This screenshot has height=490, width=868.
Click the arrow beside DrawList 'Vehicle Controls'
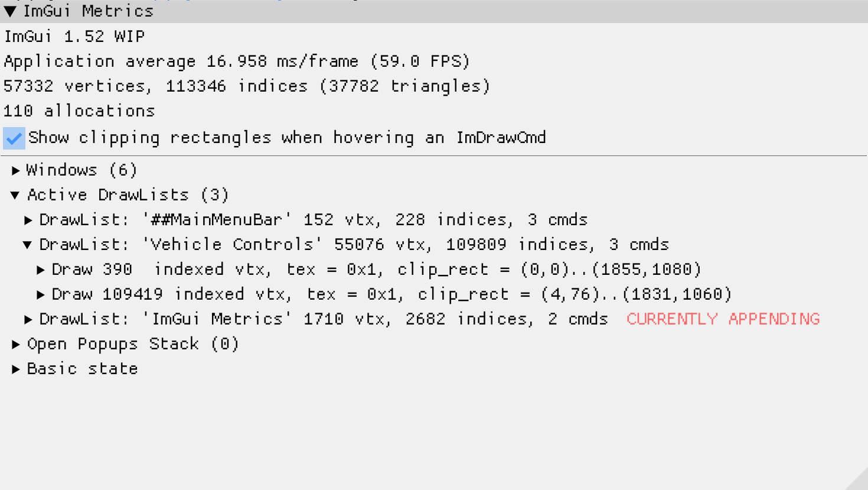(x=28, y=244)
